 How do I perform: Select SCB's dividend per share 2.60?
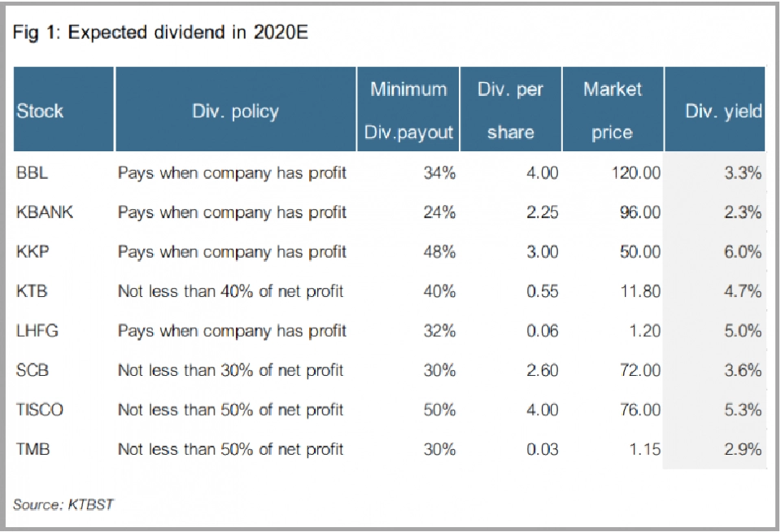[x=542, y=370]
